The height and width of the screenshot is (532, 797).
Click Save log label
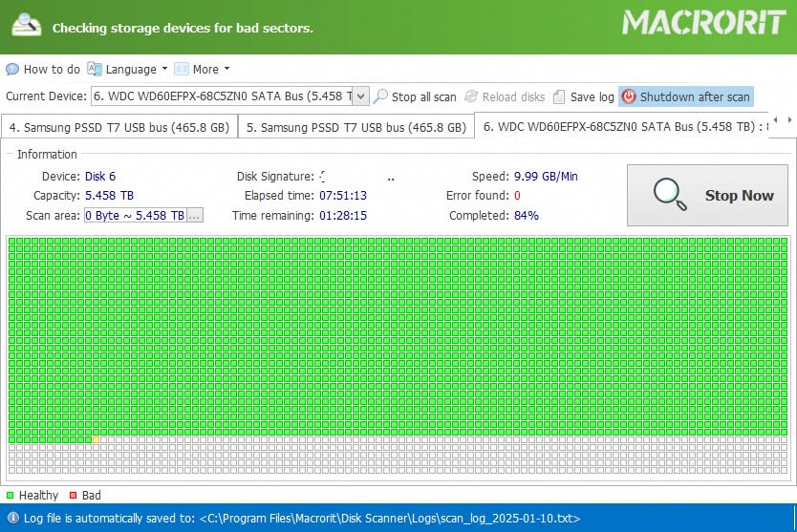point(592,96)
